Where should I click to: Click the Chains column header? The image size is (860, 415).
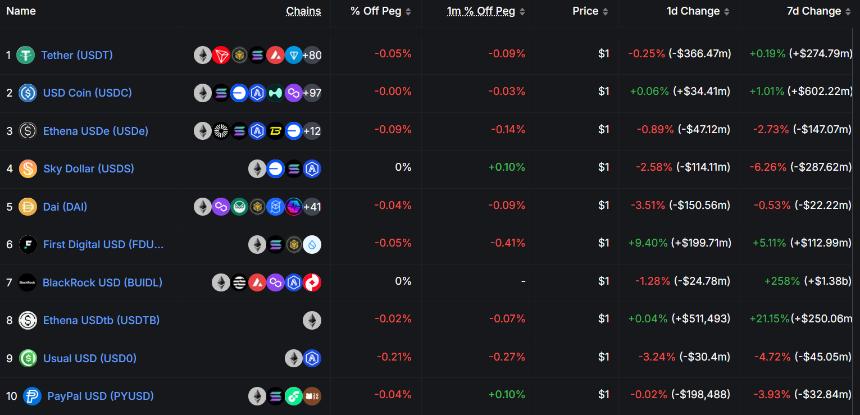[x=303, y=11]
